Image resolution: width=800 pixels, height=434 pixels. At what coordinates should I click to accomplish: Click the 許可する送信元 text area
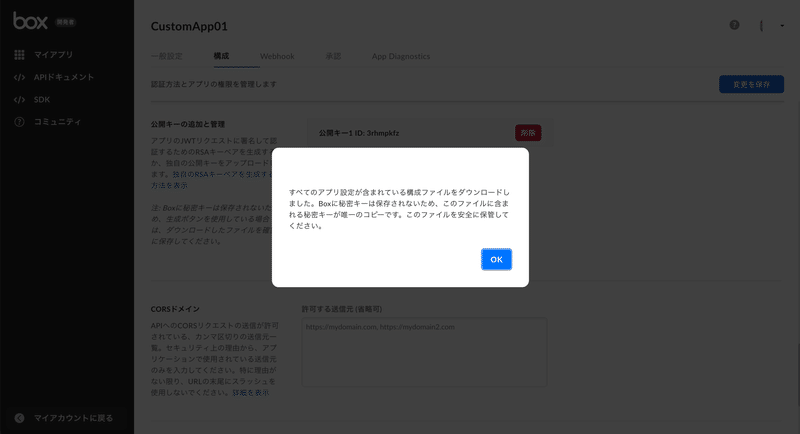tap(424, 352)
